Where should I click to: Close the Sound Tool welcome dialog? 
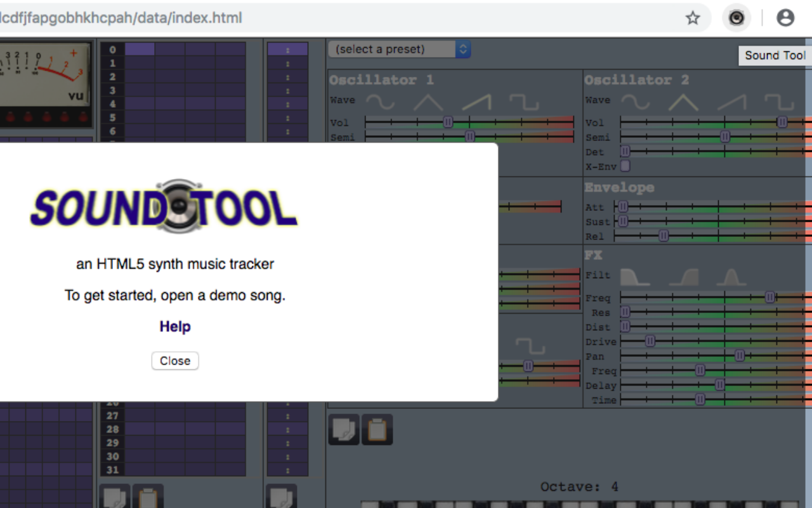coord(174,361)
